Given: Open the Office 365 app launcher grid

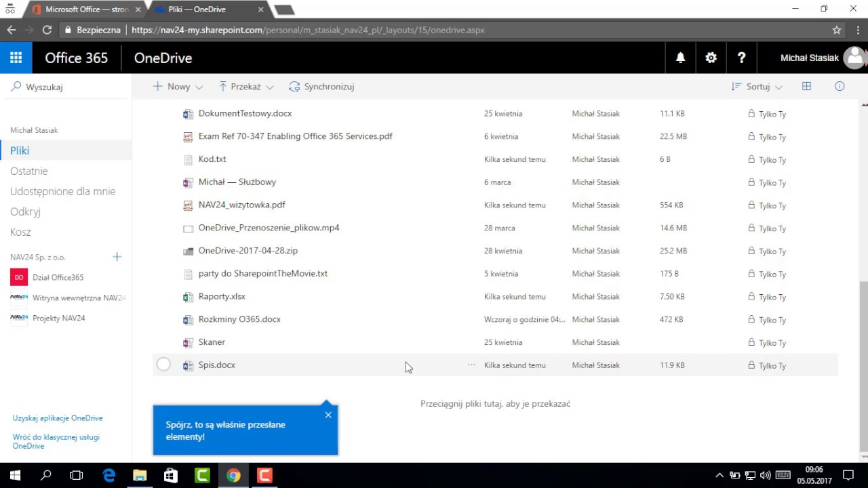Looking at the screenshot, I should click(x=16, y=58).
